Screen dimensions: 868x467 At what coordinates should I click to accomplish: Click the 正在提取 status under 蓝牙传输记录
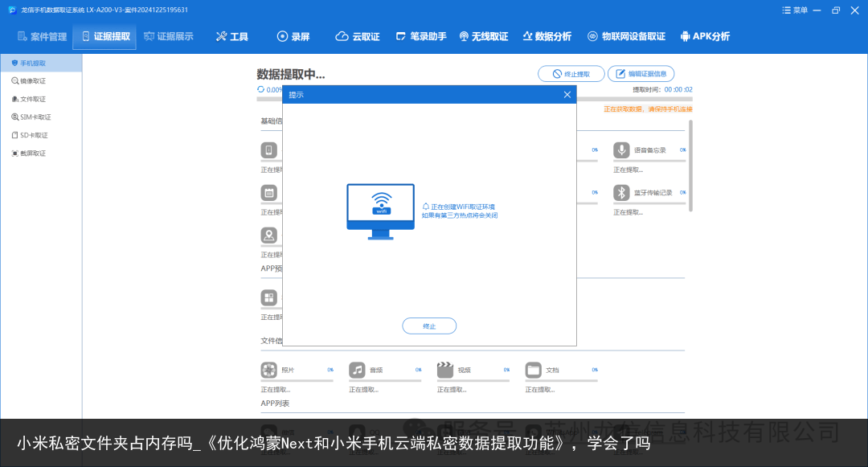[628, 212]
